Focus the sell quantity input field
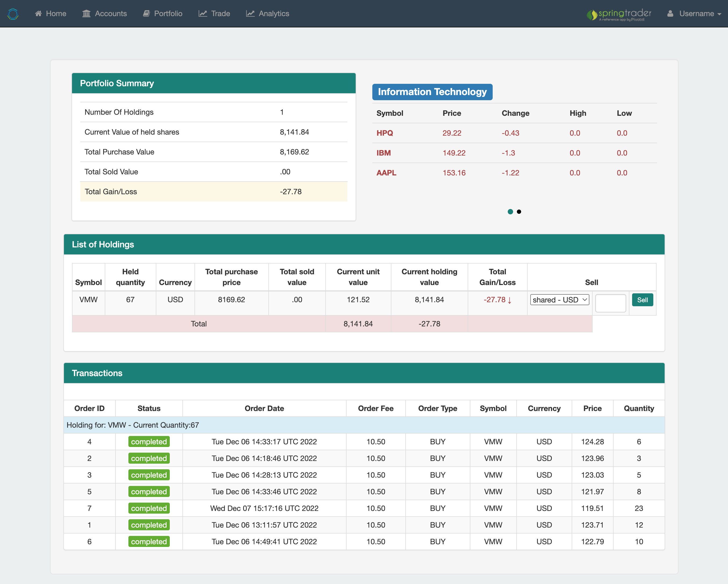 tap(610, 303)
